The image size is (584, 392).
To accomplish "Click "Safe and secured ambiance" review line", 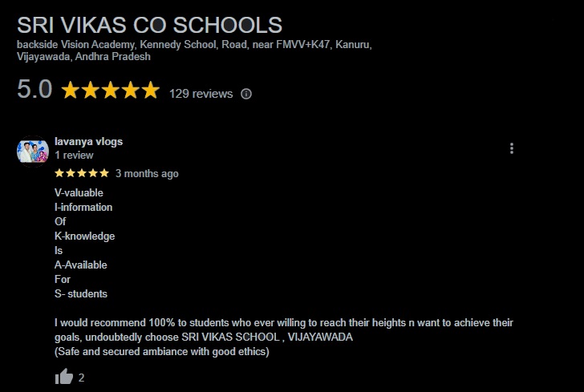I will coord(161,352).
